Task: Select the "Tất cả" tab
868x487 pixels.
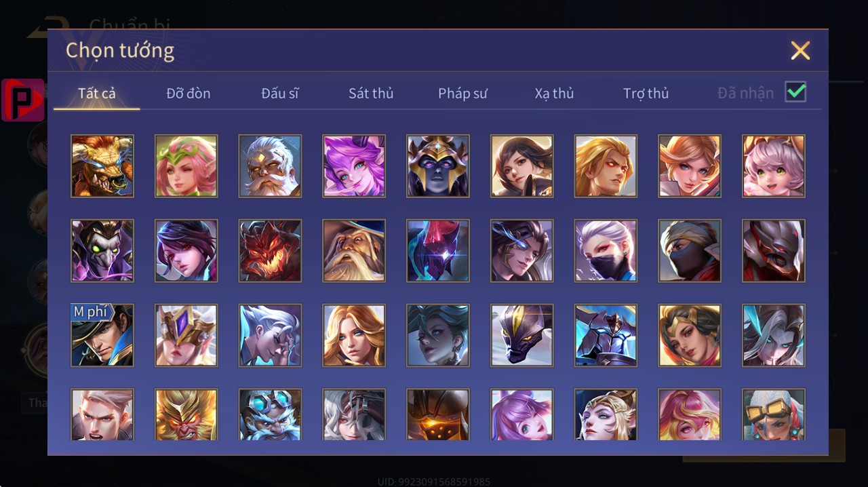Action: pos(97,94)
